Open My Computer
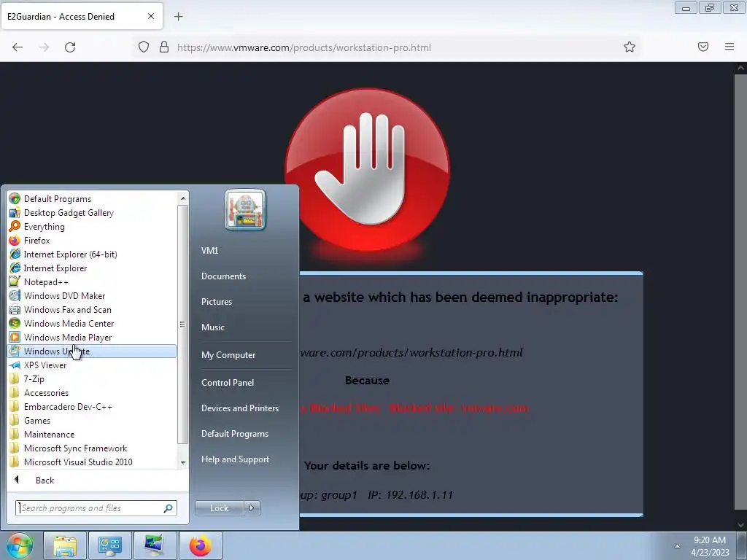747x560 pixels. [x=228, y=355]
